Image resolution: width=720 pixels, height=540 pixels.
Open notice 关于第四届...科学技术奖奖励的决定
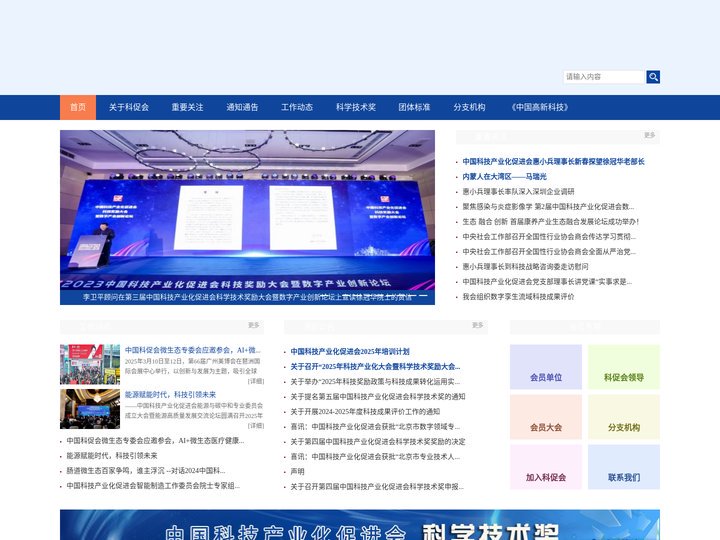[378, 442]
